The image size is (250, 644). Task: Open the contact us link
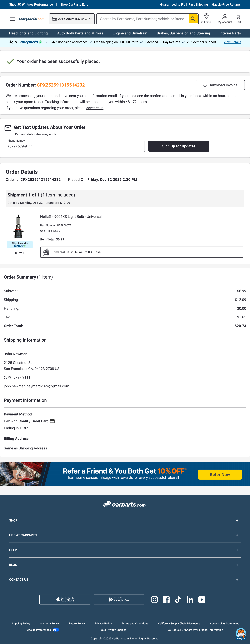click(x=95, y=108)
